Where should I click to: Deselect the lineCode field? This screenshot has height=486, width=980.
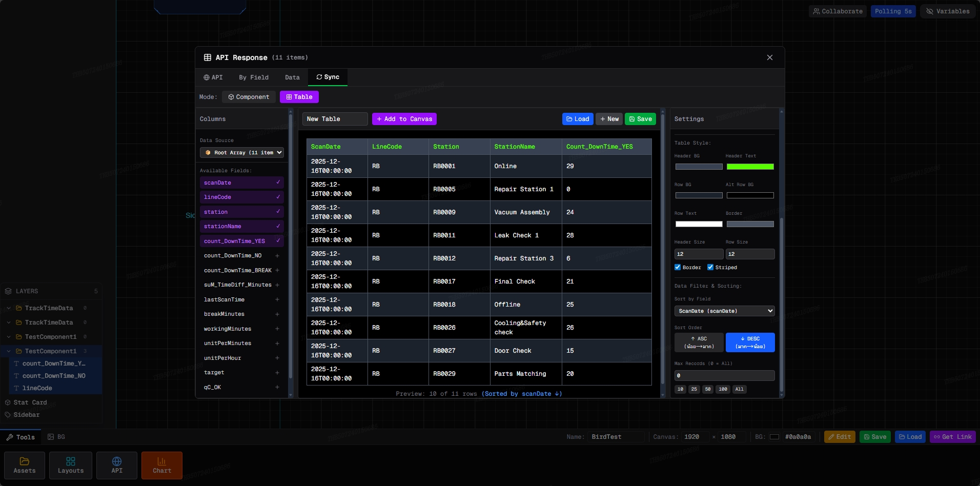click(x=242, y=197)
